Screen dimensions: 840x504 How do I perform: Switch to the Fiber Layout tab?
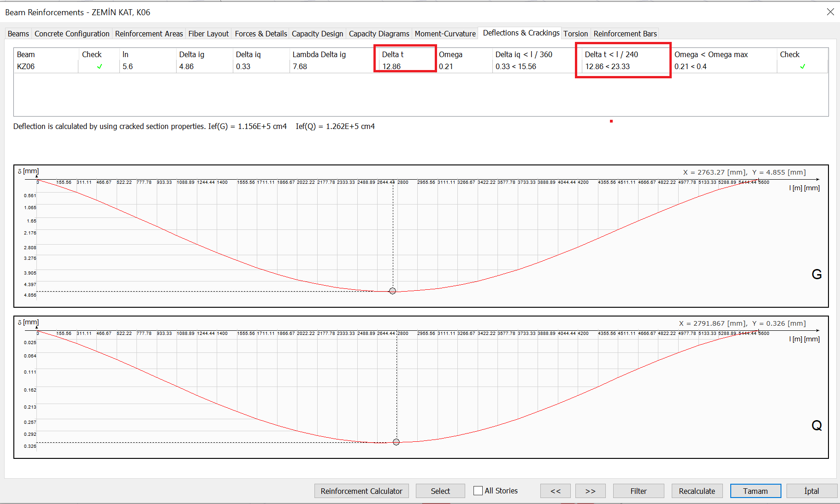click(x=208, y=34)
